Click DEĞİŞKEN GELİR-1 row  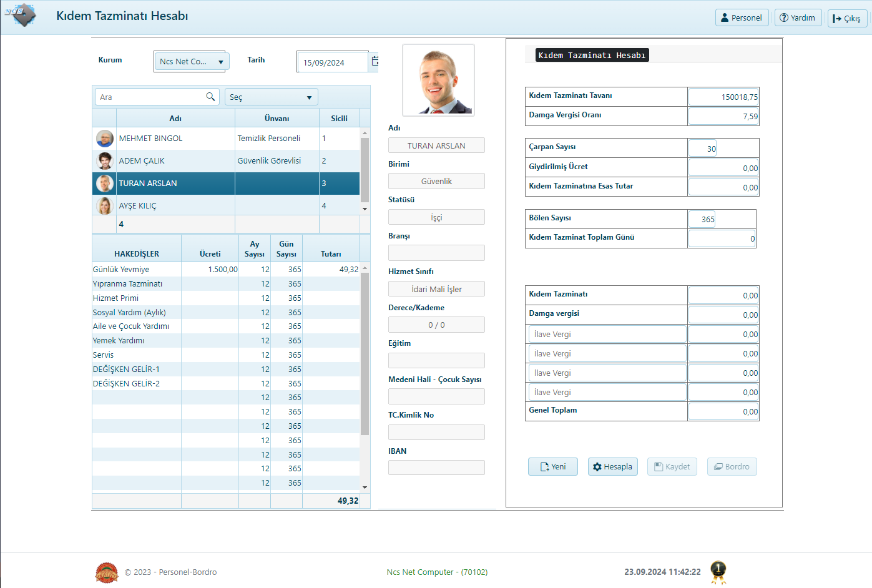pos(226,370)
